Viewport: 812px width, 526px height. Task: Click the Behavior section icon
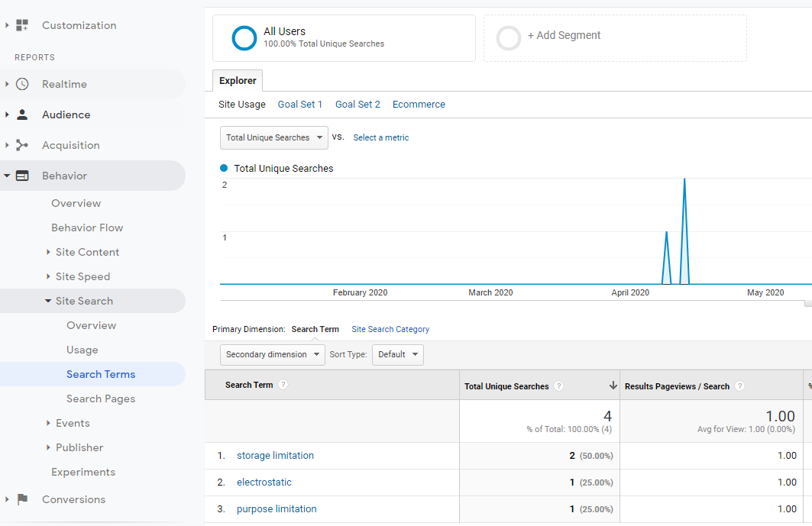point(22,176)
